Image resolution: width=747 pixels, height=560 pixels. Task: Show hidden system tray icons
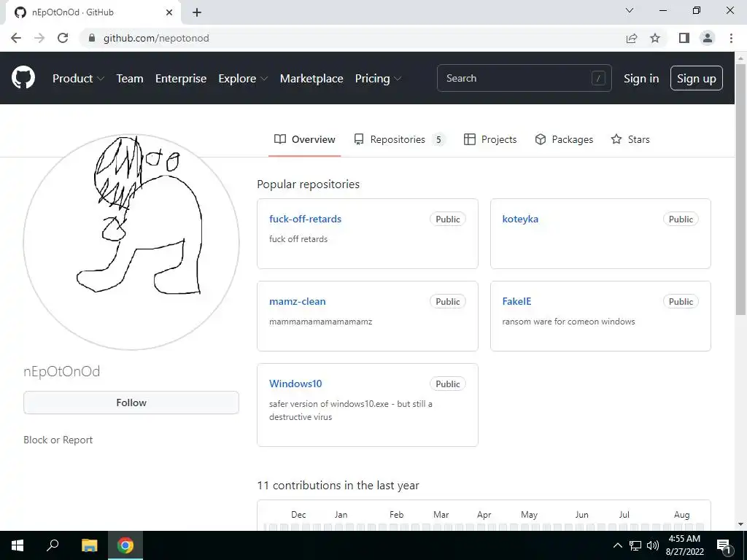tap(617, 545)
